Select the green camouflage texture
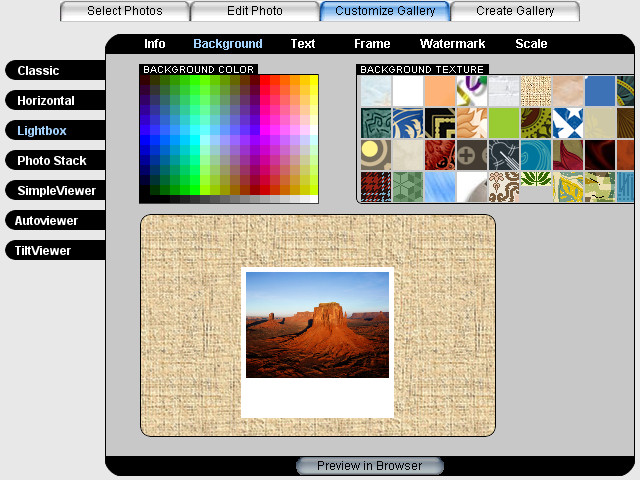The height and width of the screenshot is (480, 640). coord(600,187)
